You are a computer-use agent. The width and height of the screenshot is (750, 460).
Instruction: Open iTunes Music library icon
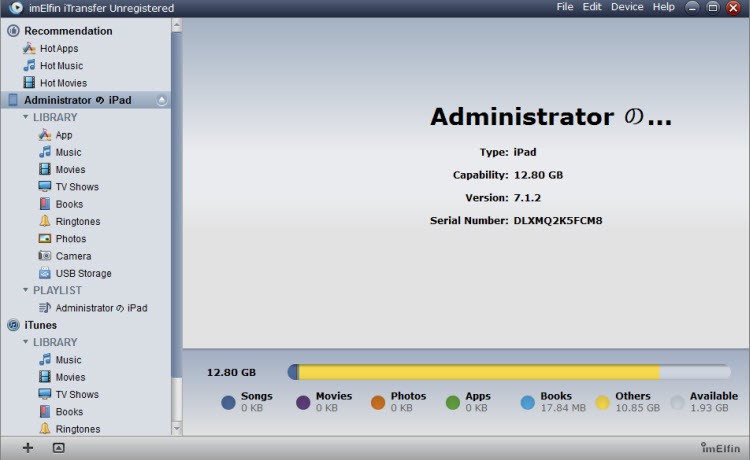44,360
